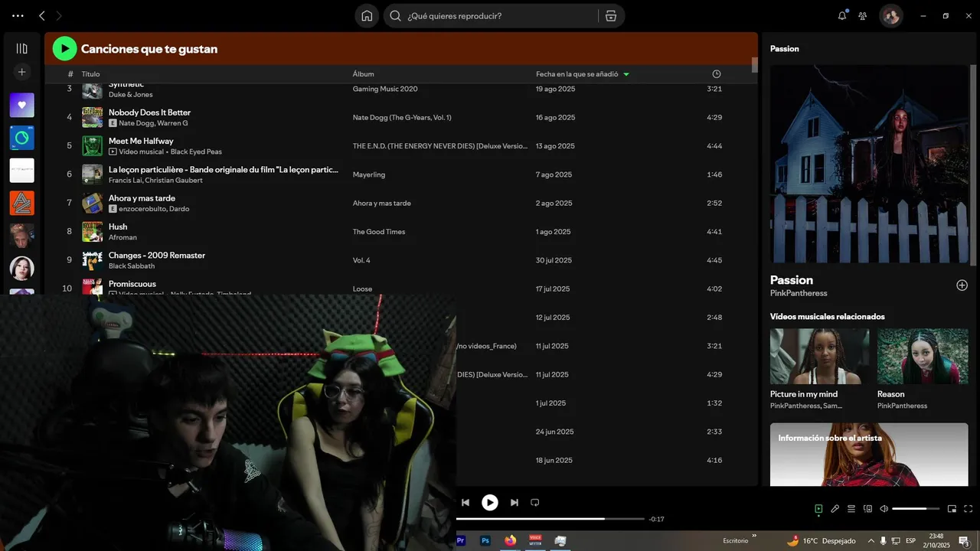Click the Duke & Jones artist name
This screenshot has width=980, height=551.
pyautogui.click(x=130, y=95)
